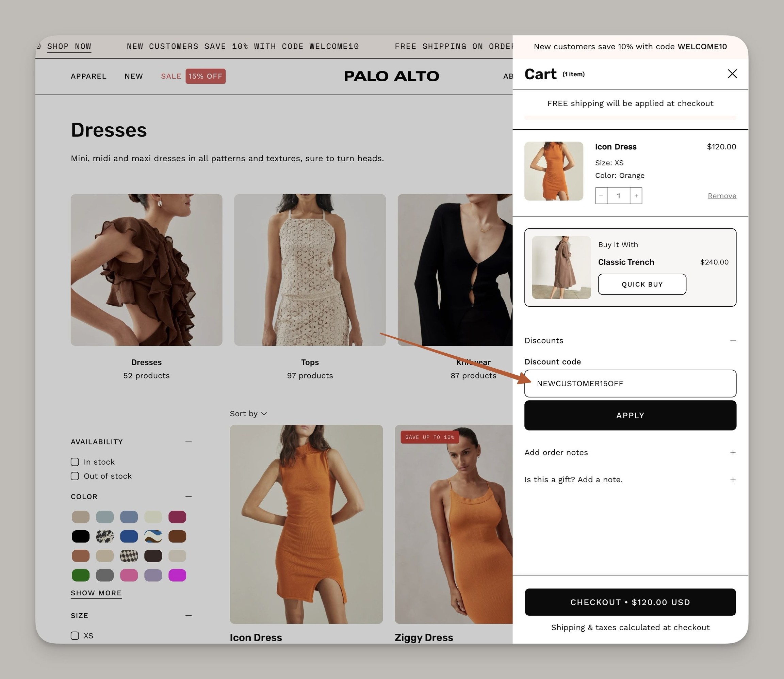Open the Sort by dropdown
This screenshot has width=784, height=679.
coord(248,414)
